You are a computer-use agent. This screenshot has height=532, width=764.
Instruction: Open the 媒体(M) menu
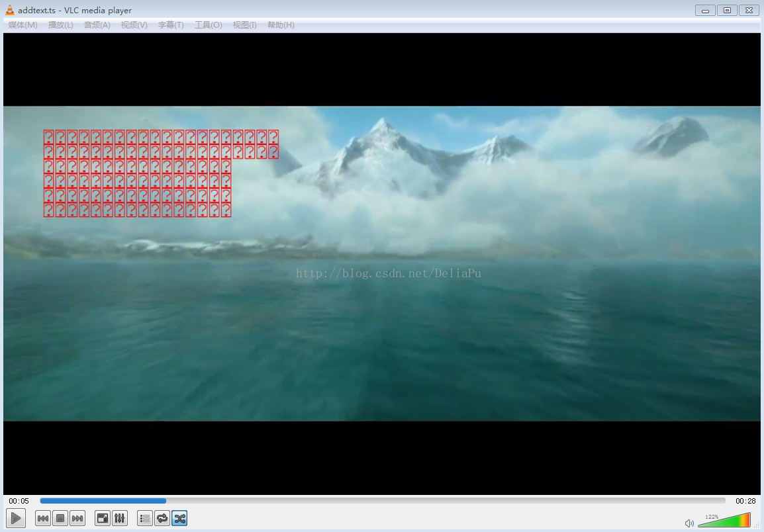click(x=23, y=25)
